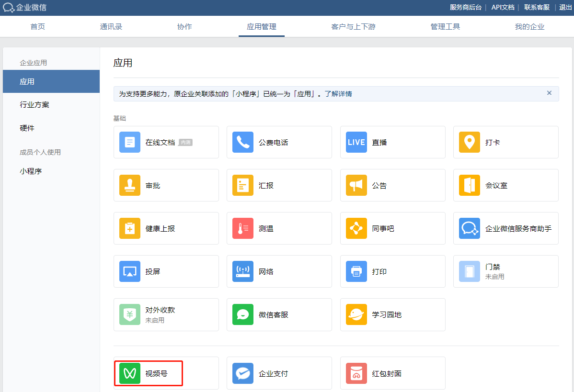Click the 服务商后台 link

pyautogui.click(x=466, y=7)
